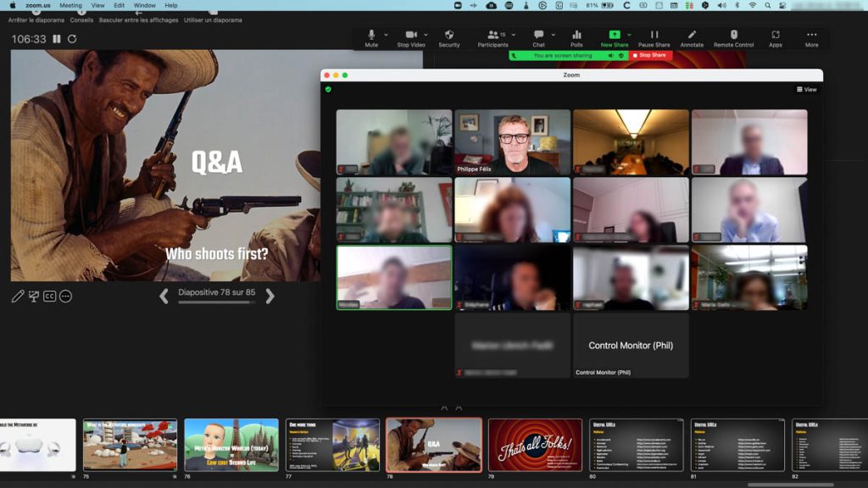Select Useful URLs slide thumbnail 80
The width and height of the screenshot is (868, 488).
pos(637,445)
